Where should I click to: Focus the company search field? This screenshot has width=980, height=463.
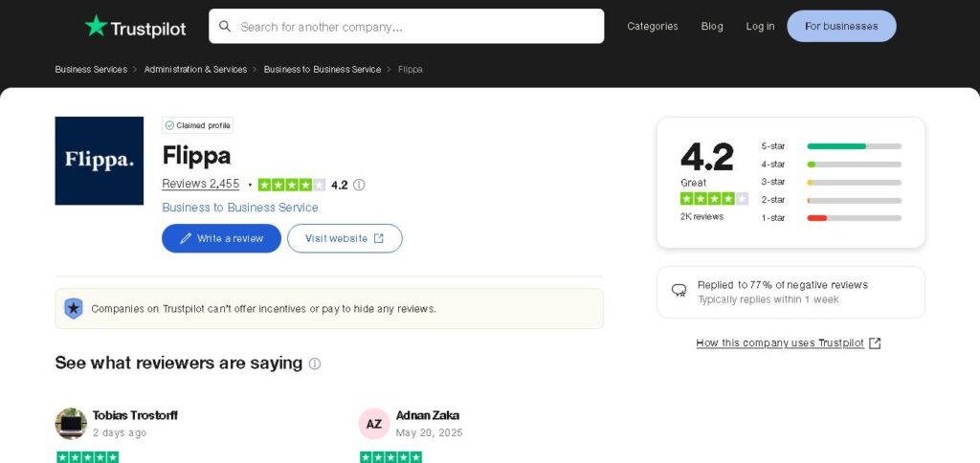click(406, 26)
